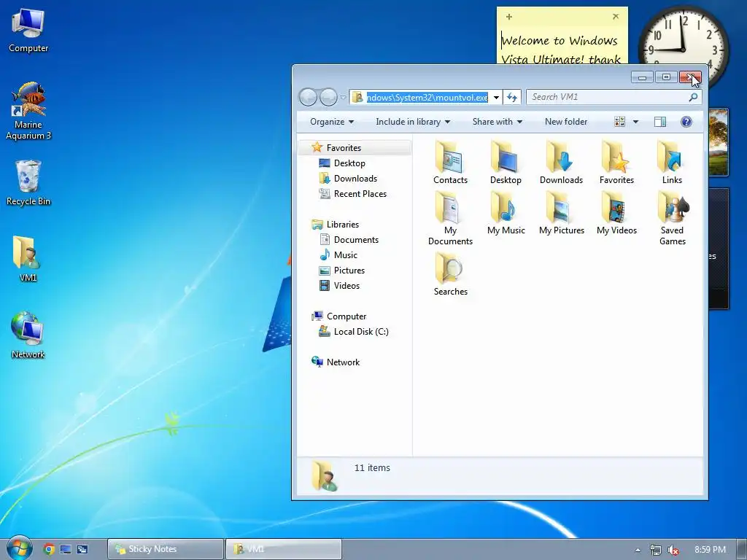Launch Google Chrome from taskbar

pyautogui.click(x=49, y=549)
